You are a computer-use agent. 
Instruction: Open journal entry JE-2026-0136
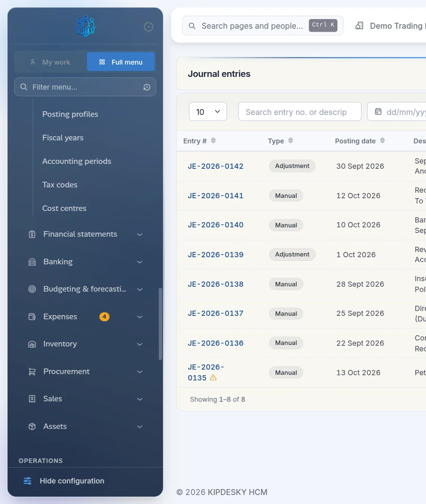(216, 343)
